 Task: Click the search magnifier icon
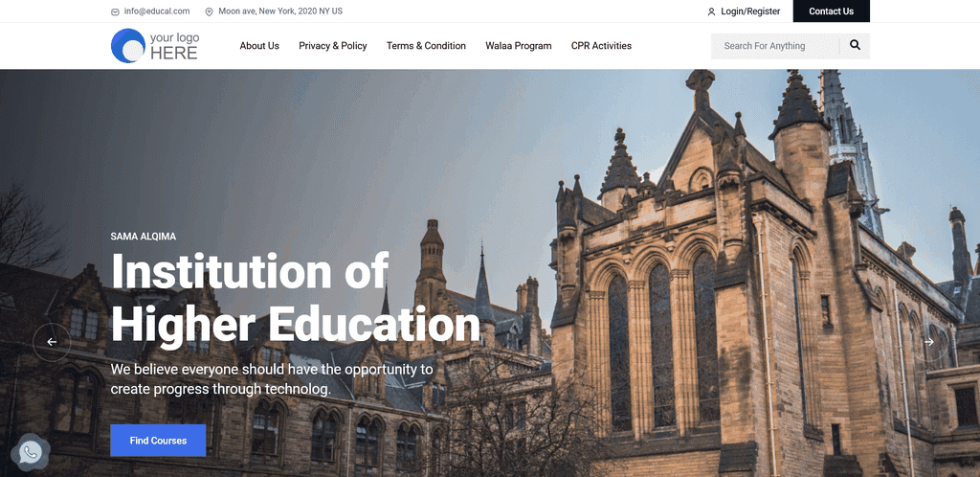tap(855, 45)
